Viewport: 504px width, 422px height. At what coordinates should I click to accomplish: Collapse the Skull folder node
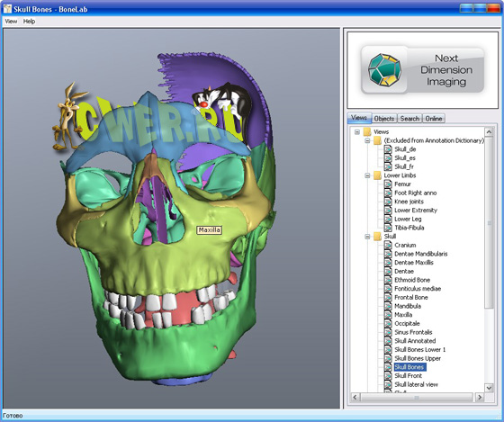367,237
